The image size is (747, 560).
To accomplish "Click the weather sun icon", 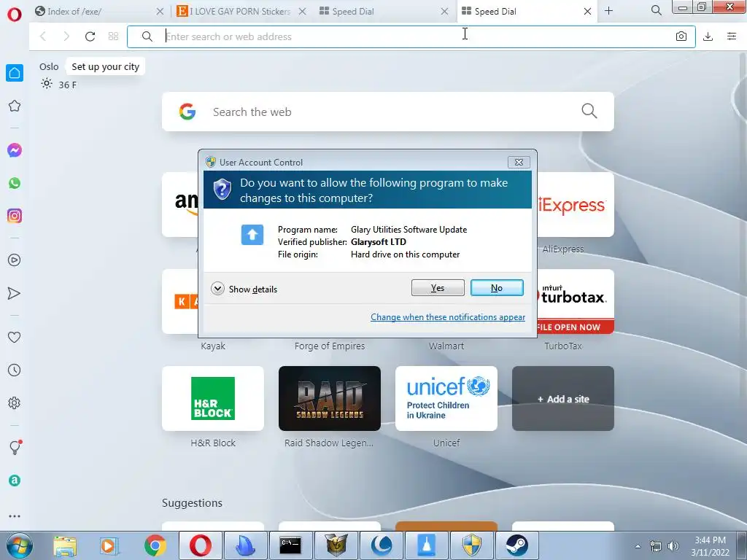I will point(46,85).
